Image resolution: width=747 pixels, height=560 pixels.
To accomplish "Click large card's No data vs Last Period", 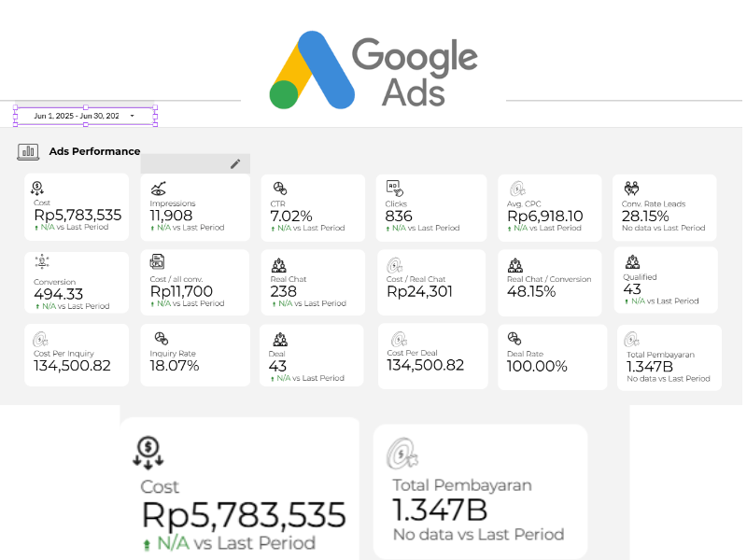I will click(478, 534).
